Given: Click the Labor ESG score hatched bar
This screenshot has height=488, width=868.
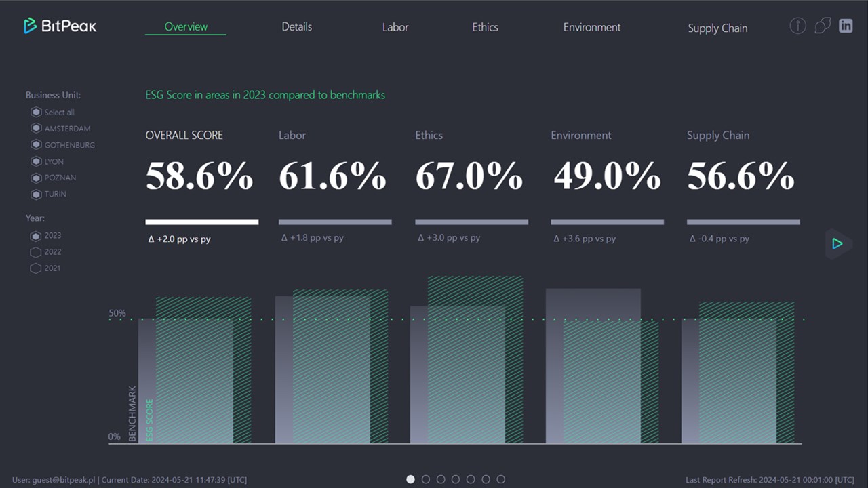Looking at the screenshot, I should point(340,367).
